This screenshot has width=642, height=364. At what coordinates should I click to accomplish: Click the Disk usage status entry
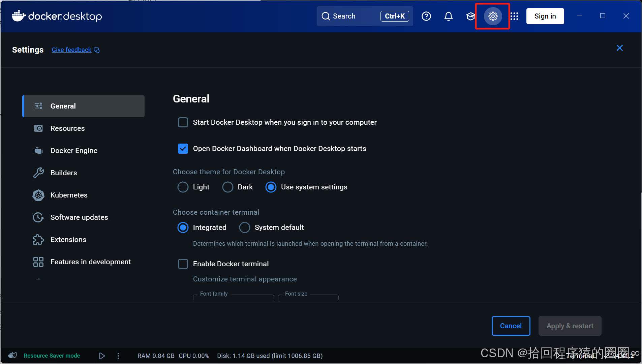click(270, 356)
